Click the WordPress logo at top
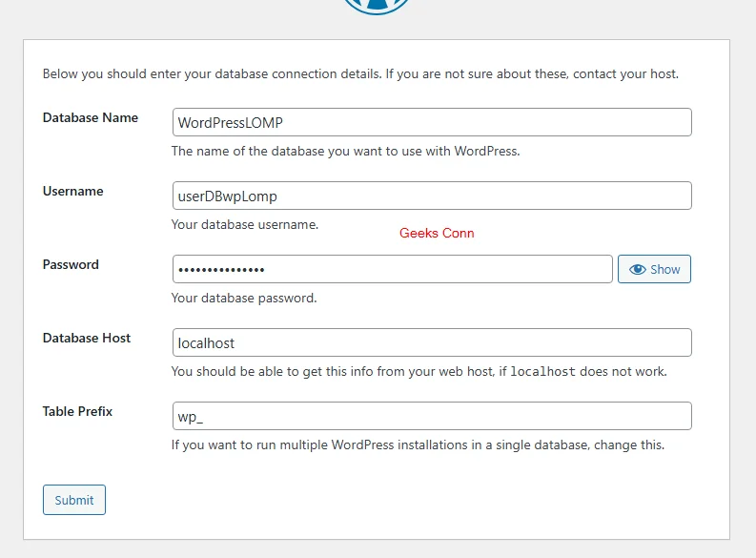The width and height of the screenshot is (756, 558). pos(376,7)
